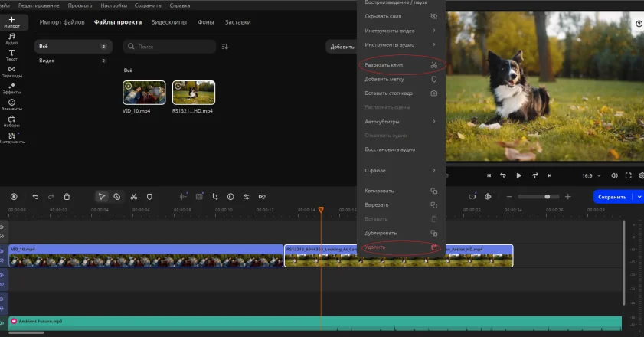The width and height of the screenshot is (644, 337).
Task: Expand the Автосубтитры submenu arrow
Action: pos(433,121)
